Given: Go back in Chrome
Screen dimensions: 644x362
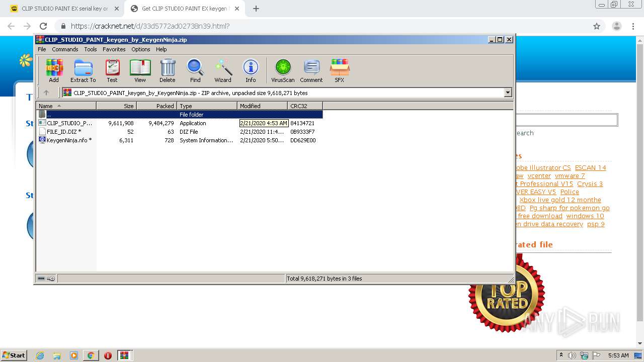Looking at the screenshot, I should (11, 26).
